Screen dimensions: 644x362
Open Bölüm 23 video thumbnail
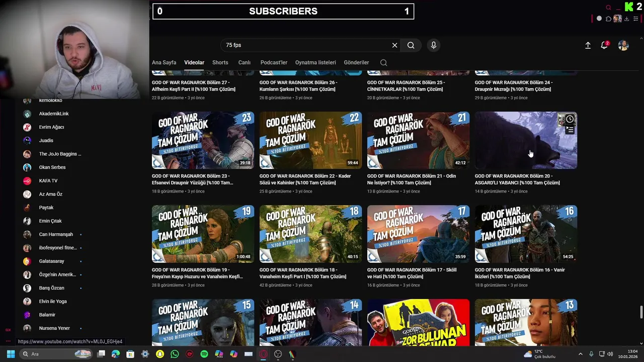(203, 140)
